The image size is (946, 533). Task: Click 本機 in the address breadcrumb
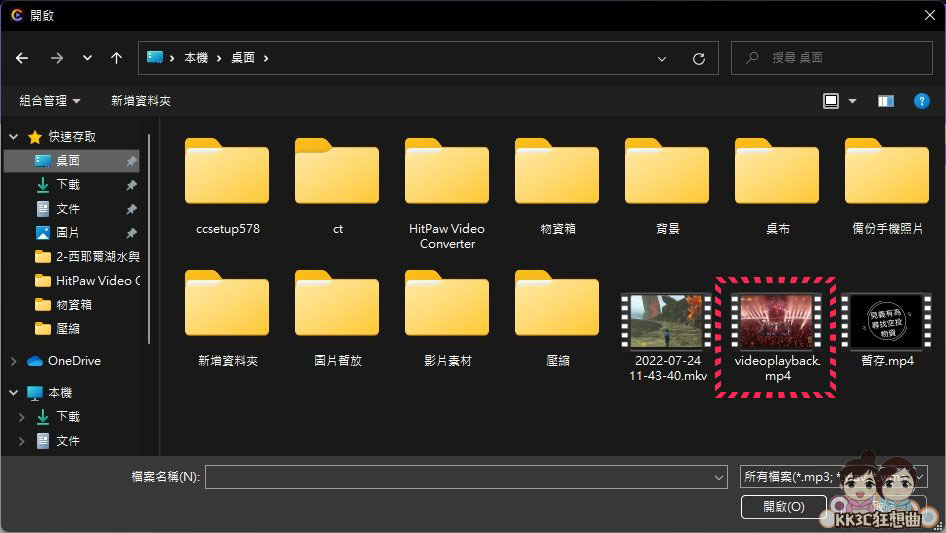coord(196,58)
